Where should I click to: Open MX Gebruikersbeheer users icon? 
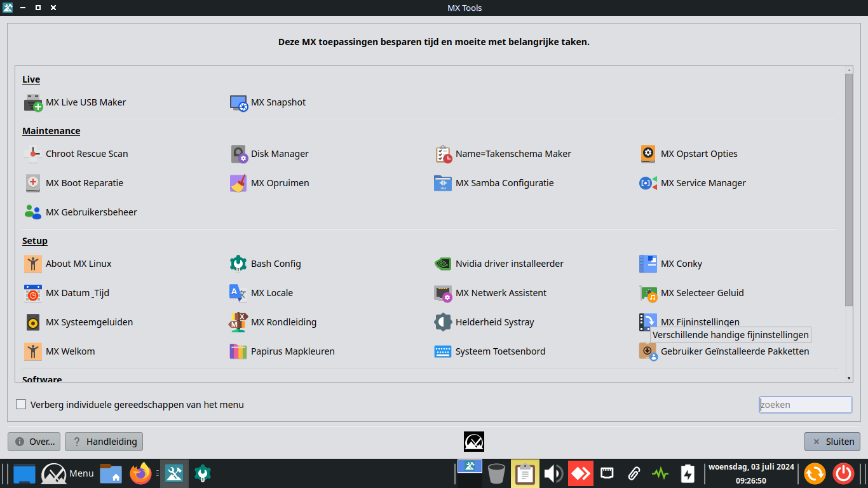(33, 213)
